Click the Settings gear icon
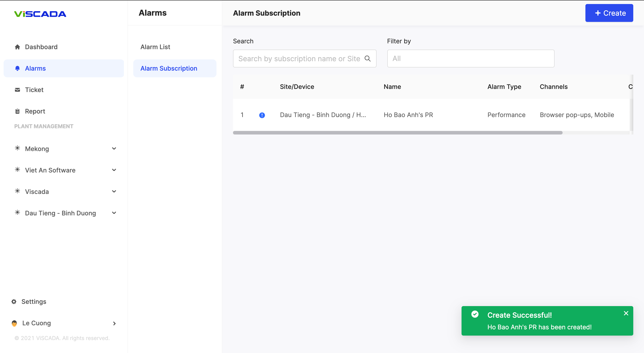 [x=14, y=302]
